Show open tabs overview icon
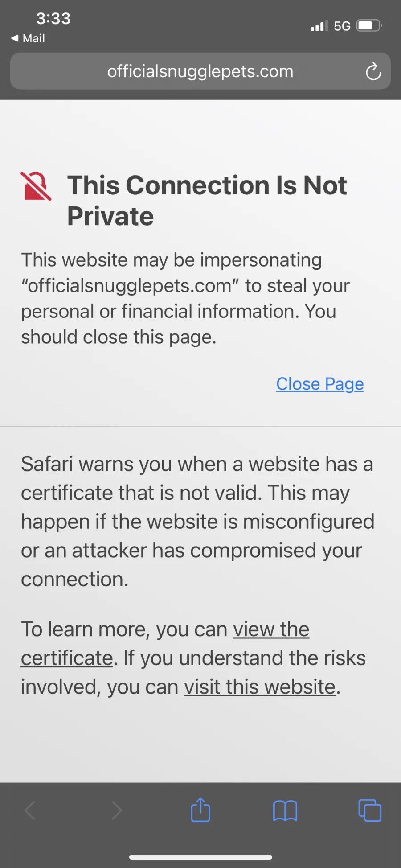Image resolution: width=401 pixels, height=868 pixels. [x=370, y=810]
